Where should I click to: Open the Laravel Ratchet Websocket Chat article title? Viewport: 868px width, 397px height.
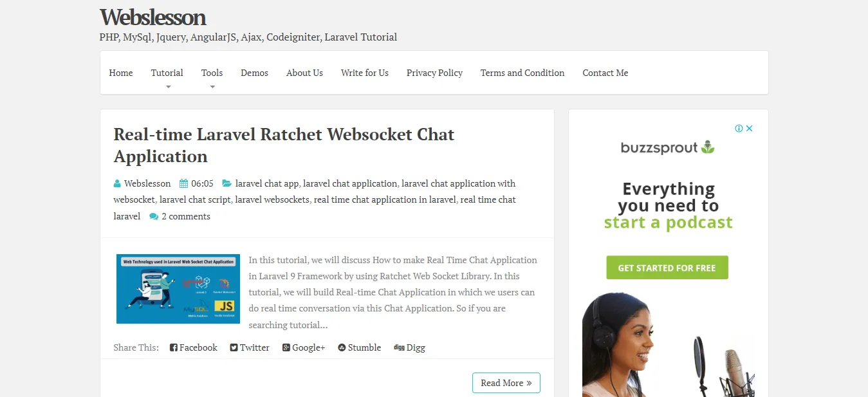tap(284, 145)
